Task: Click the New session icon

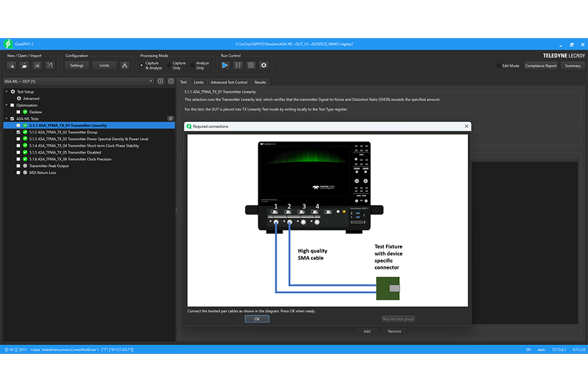Action: [11, 65]
